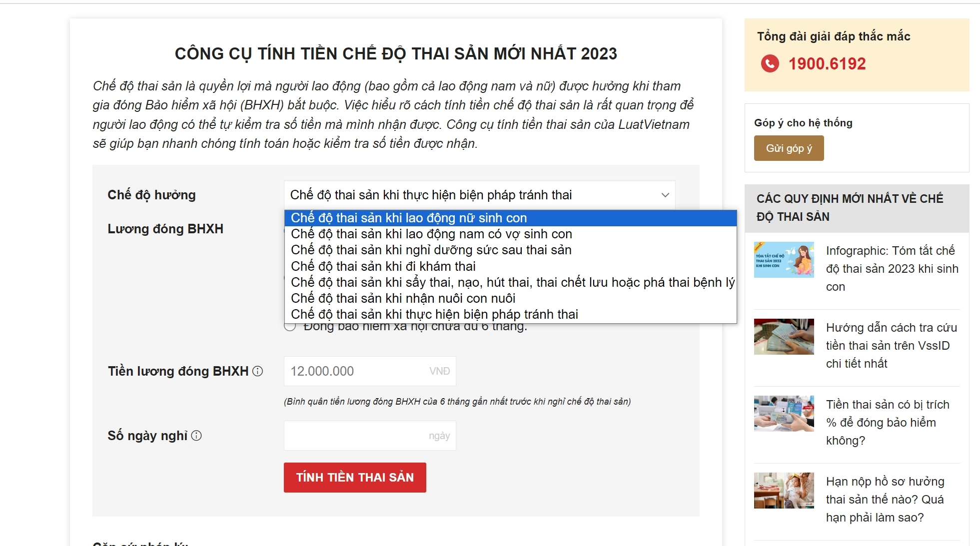Click the 'Tính tiền thai sản' button
Viewport: 980px width, 546px height.
coord(355,478)
